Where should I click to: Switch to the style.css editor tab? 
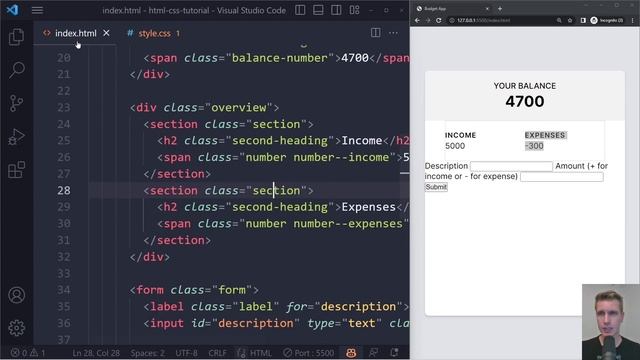pos(154,33)
